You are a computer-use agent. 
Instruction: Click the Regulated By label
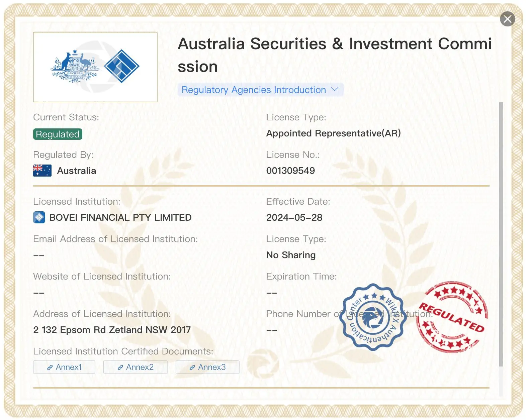click(x=63, y=155)
